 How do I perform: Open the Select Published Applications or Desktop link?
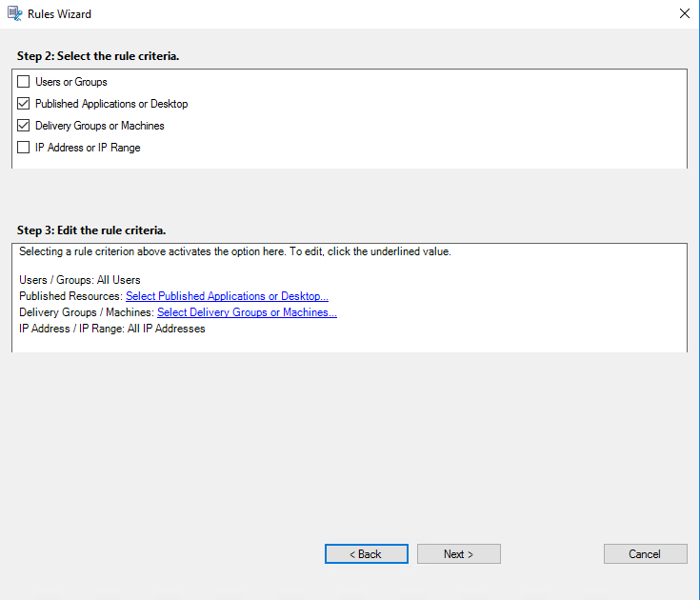[227, 296]
